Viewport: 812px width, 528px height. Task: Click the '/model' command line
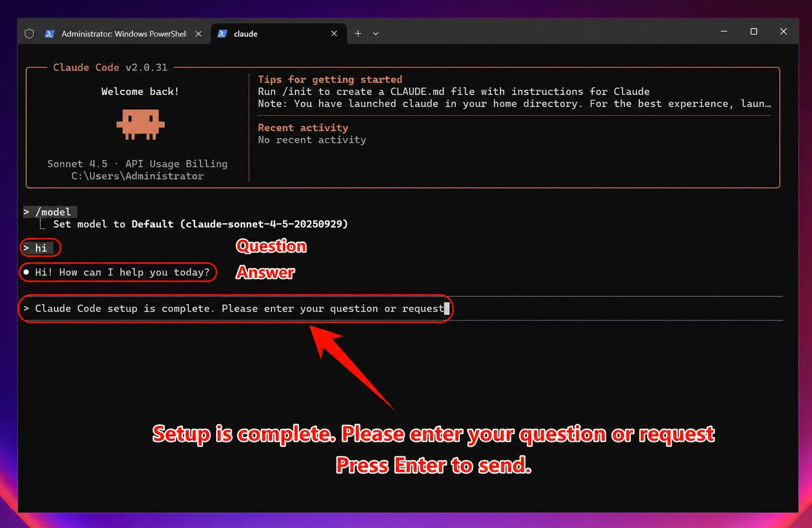click(50, 212)
